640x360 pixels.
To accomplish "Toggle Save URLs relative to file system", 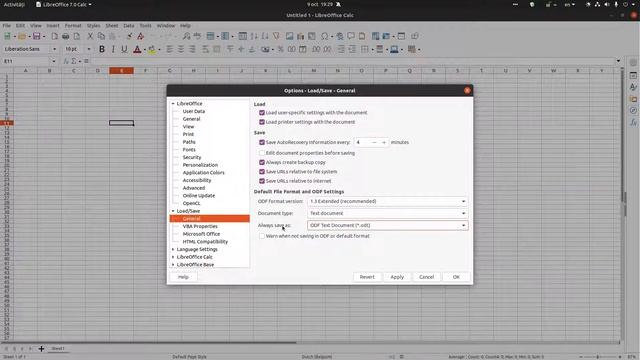I will click(262, 171).
